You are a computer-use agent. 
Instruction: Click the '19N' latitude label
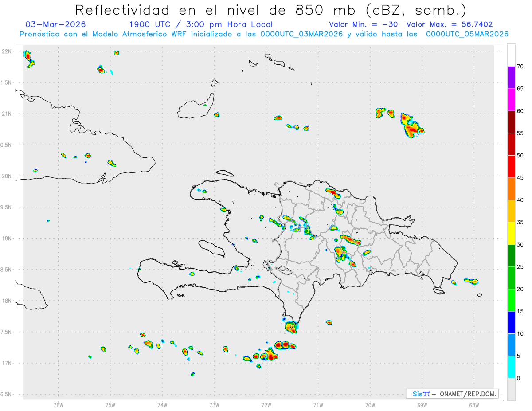click(x=7, y=239)
